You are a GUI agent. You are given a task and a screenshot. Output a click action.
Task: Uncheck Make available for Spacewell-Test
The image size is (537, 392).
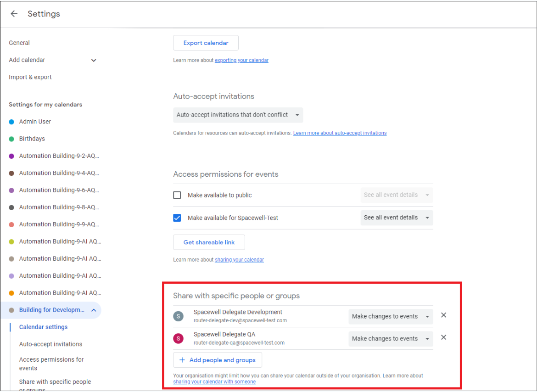click(177, 218)
